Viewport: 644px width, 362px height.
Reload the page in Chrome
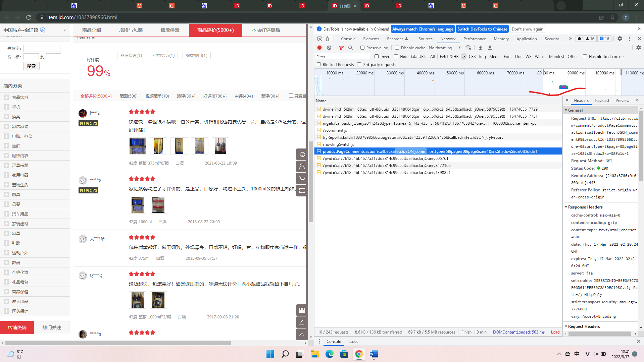click(x=29, y=17)
